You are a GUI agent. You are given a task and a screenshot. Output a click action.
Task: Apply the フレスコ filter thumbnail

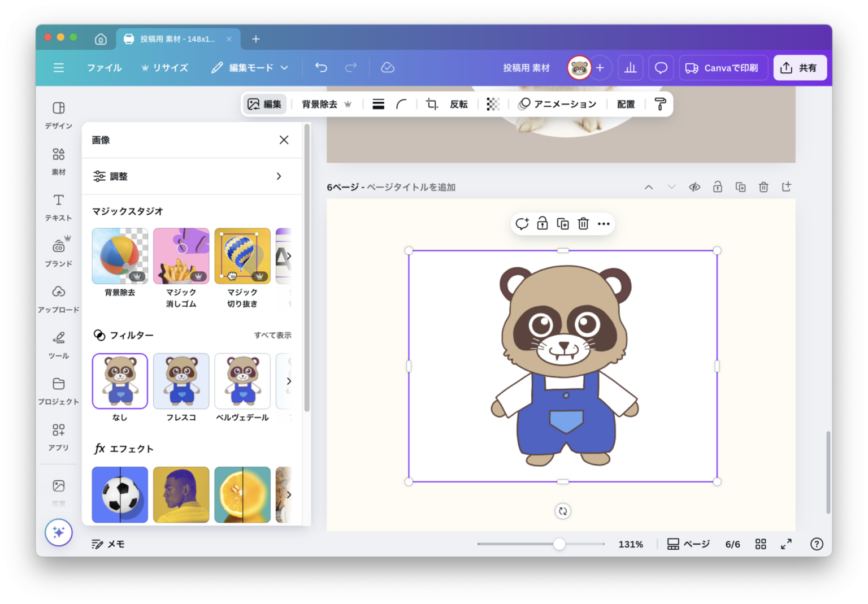[x=181, y=381]
